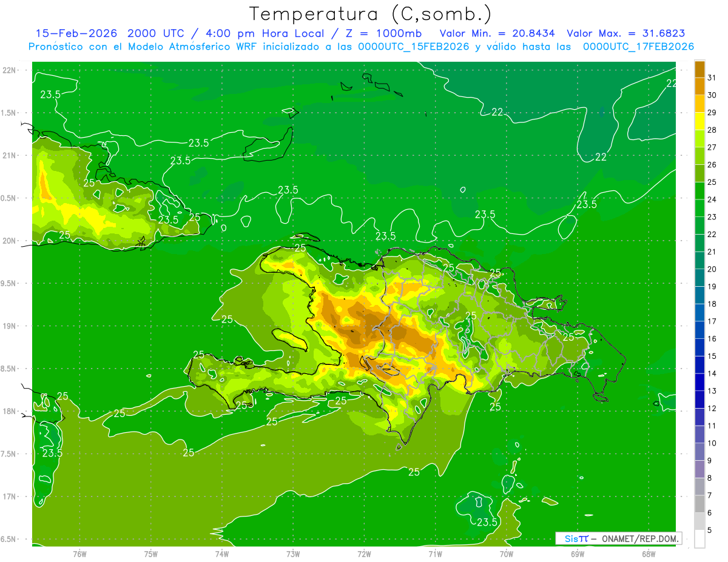The width and height of the screenshot is (728, 562).
Task: Click the '18N' latitude axis label
Action: point(8,411)
